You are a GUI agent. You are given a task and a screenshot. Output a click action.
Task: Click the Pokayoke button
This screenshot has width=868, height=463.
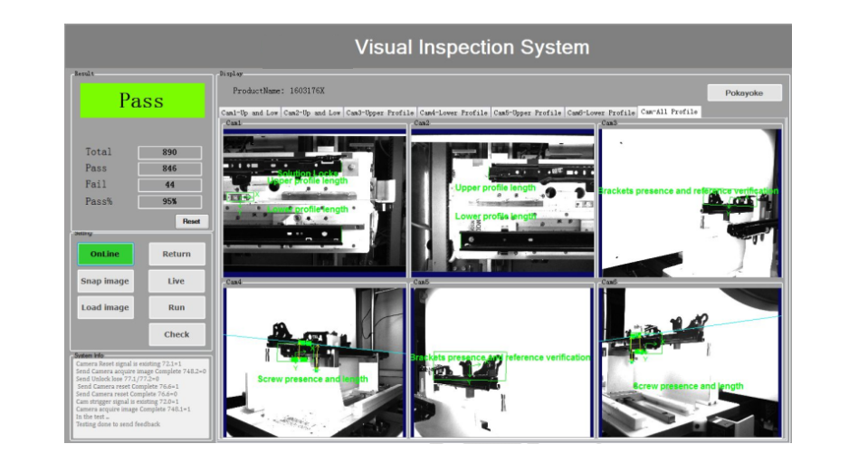coord(744,93)
